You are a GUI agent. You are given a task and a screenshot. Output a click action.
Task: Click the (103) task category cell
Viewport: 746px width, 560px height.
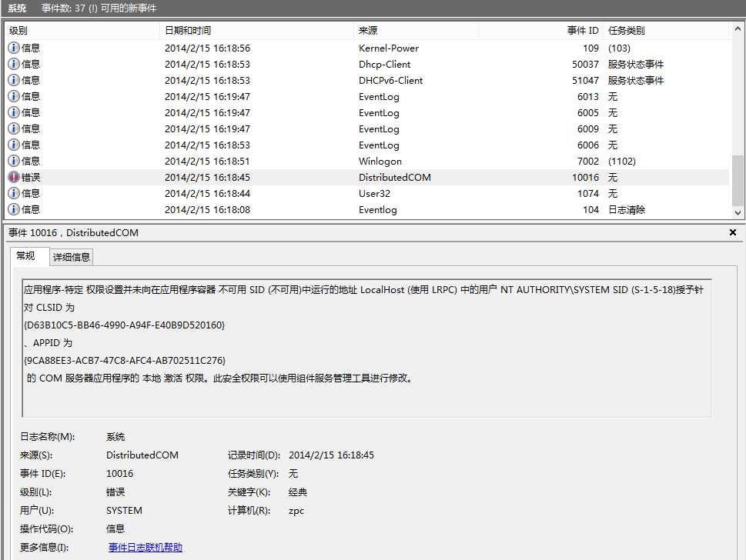point(619,48)
